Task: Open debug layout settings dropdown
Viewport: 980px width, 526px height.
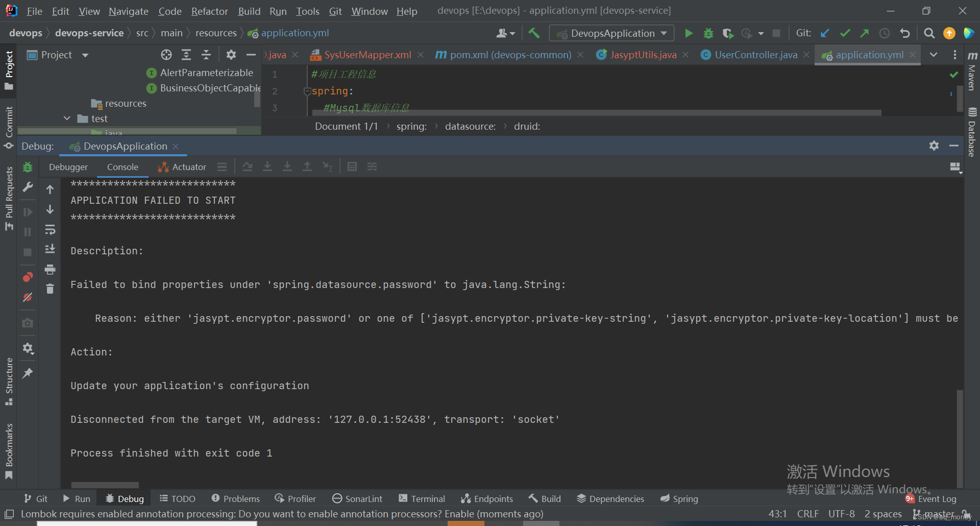Action: point(955,167)
